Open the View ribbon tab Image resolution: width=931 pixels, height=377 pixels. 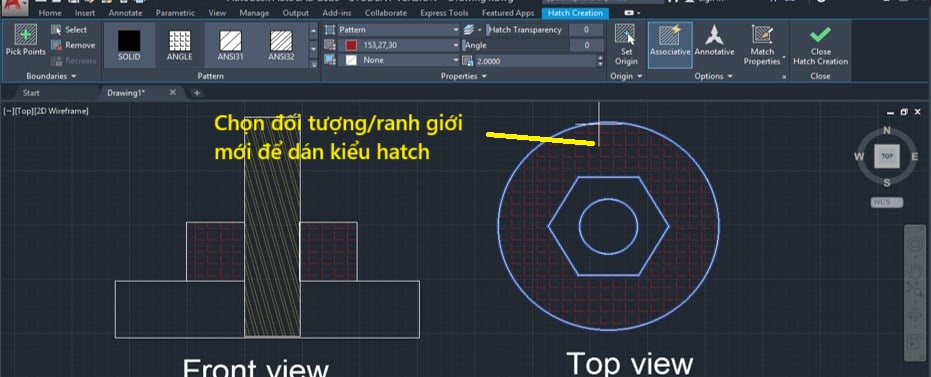(x=217, y=12)
